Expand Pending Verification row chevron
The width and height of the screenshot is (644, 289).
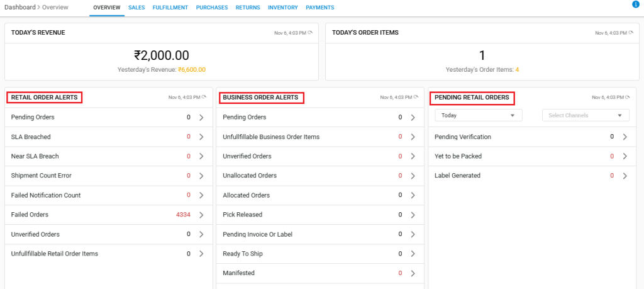pyautogui.click(x=625, y=137)
